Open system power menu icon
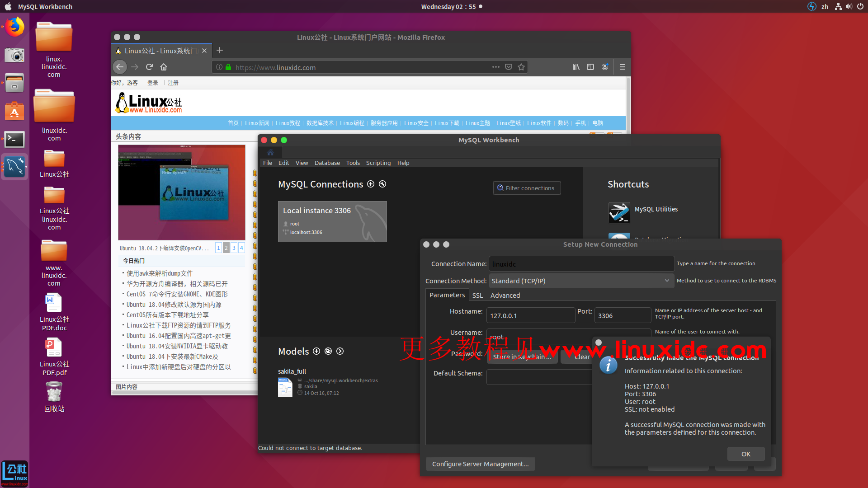Viewport: 868px width, 488px height. tap(860, 6)
